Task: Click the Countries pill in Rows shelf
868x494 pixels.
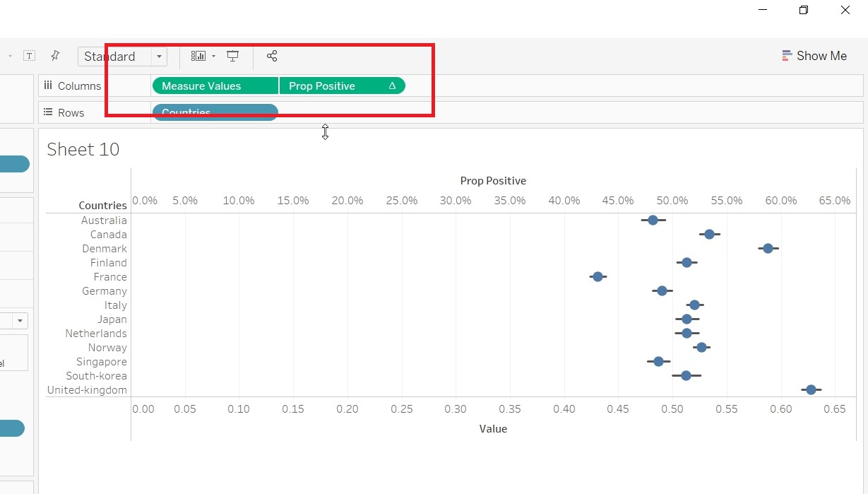Action: tap(215, 112)
